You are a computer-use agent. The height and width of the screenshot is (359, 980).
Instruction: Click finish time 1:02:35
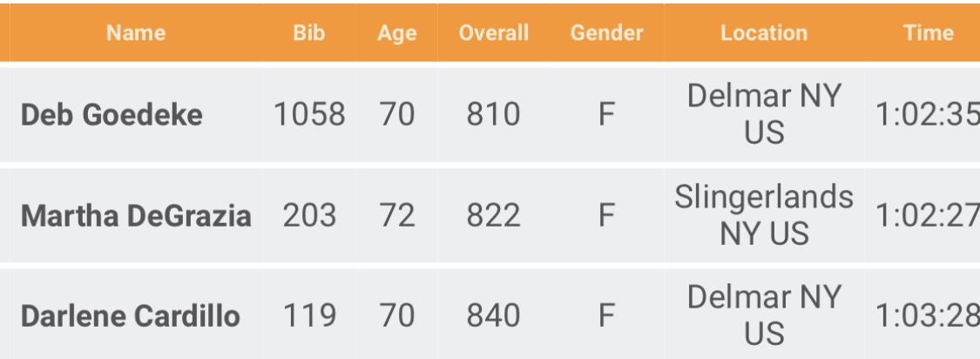tap(927, 114)
